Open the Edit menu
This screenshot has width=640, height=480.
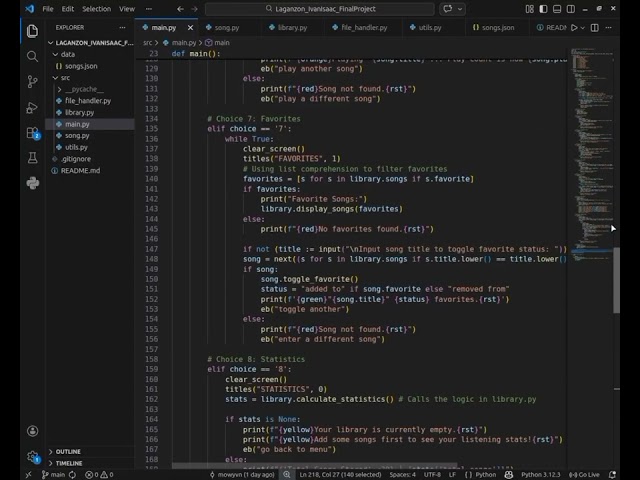[68, 9]
